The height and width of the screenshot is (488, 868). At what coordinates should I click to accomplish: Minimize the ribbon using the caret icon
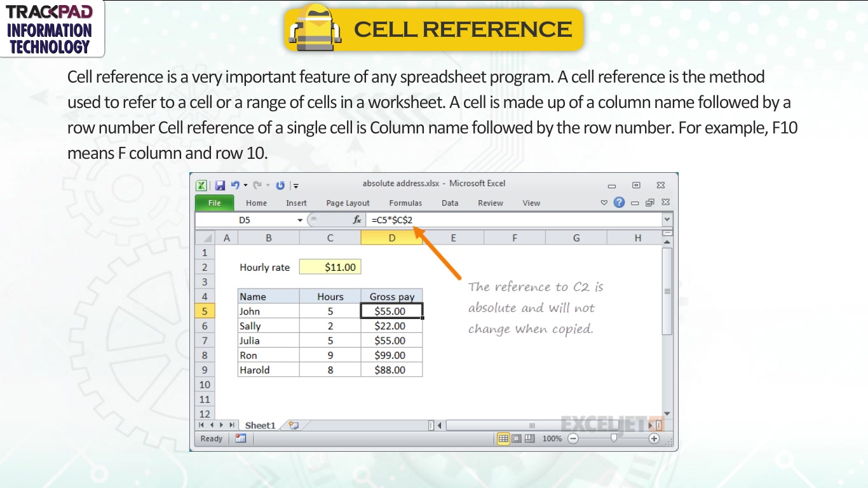click(604, 203)
